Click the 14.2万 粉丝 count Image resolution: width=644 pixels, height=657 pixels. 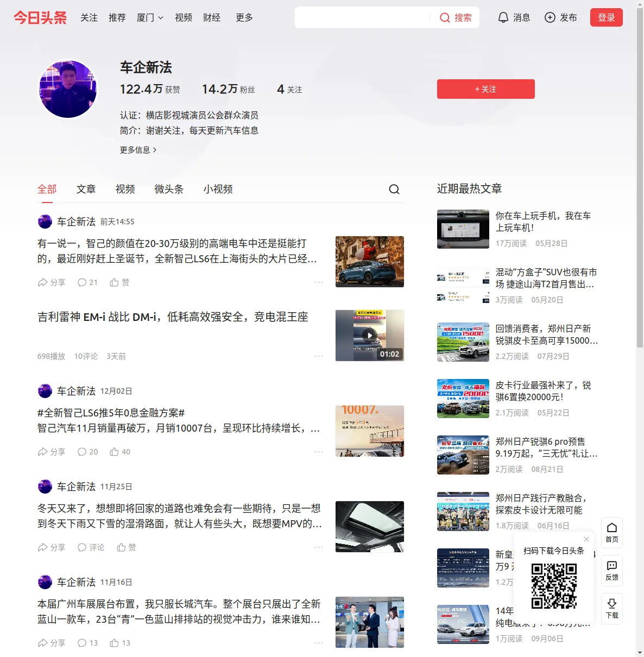click(228, 89)
